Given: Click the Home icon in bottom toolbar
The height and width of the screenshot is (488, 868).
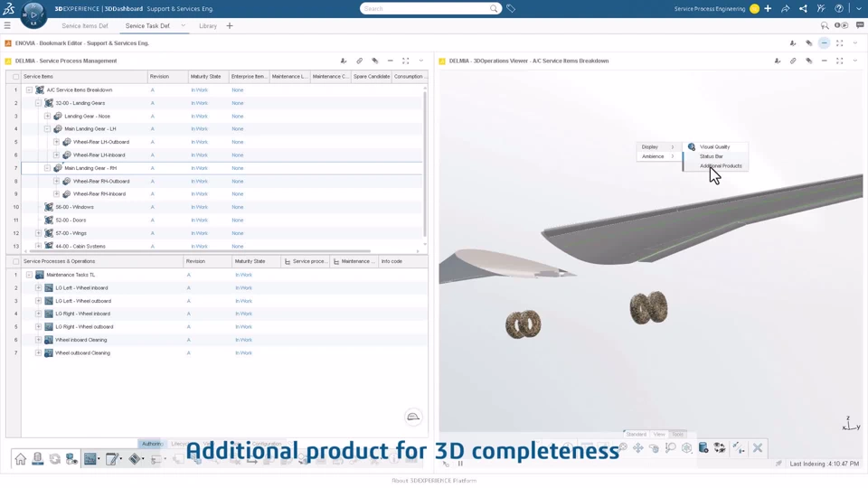Looking at the screenshot, I should 21,459.
